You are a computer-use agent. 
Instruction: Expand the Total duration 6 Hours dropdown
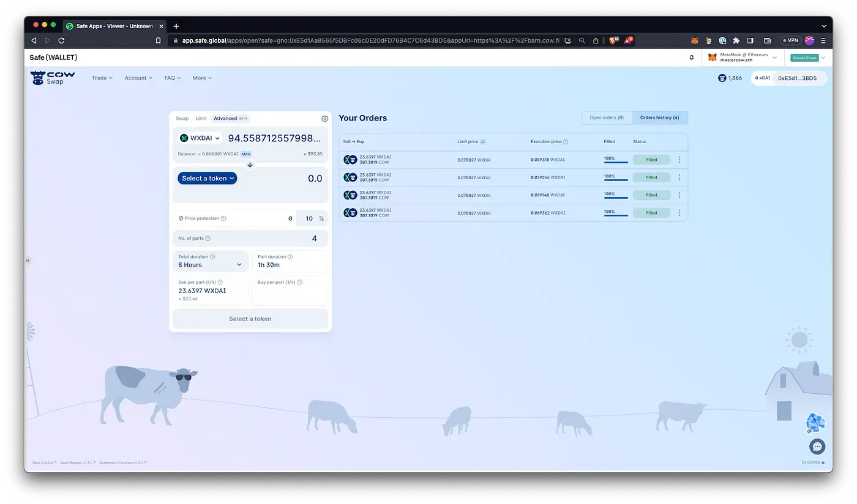click(211, 261)
